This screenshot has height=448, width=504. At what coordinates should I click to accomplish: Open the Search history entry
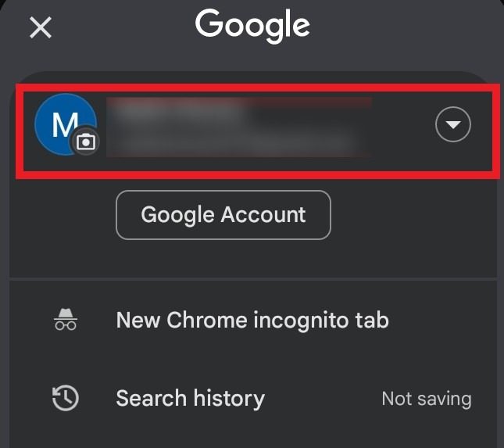click(190, 399)
